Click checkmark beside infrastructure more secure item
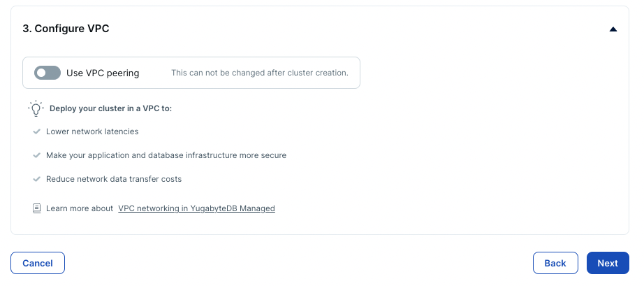644x286 pixels. pos(37,155)
